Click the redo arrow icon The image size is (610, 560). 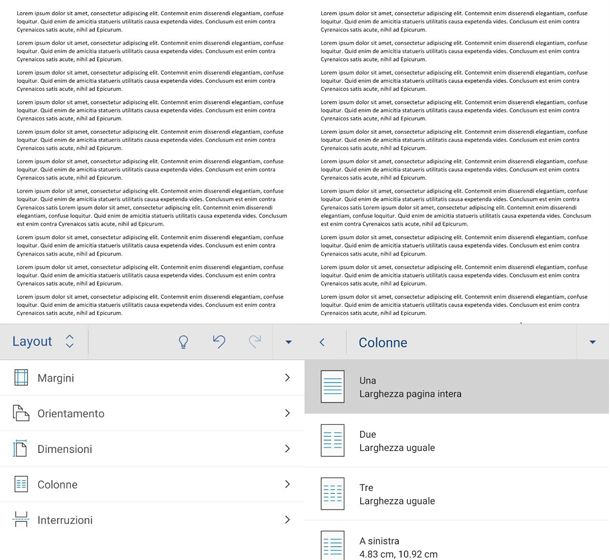[x=255, y=341]
